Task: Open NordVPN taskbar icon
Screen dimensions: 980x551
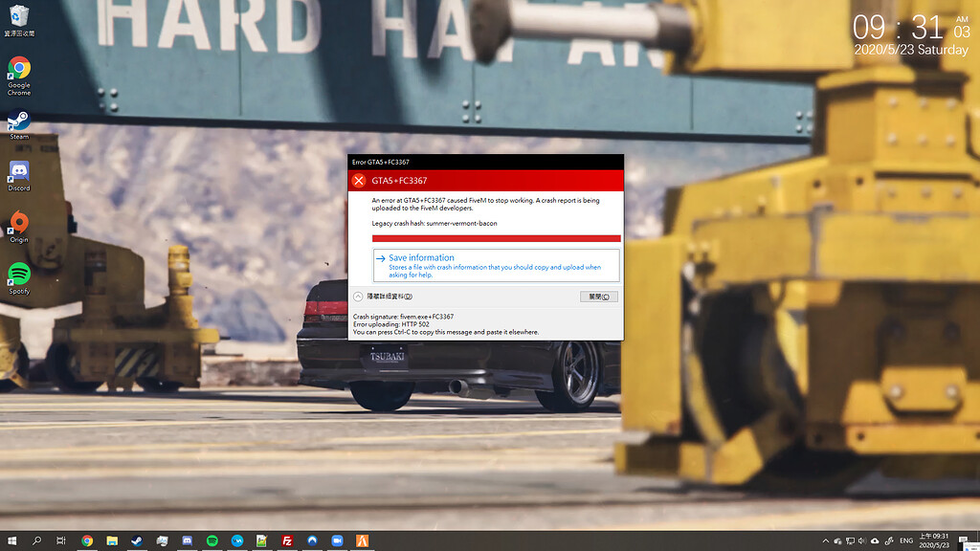Action: (312, 541)
